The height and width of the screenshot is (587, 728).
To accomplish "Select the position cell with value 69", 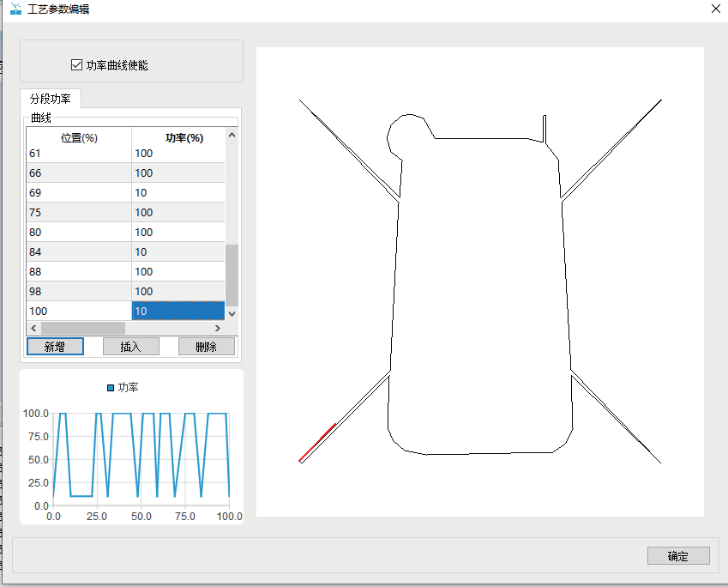I will [x=78, y=192].
